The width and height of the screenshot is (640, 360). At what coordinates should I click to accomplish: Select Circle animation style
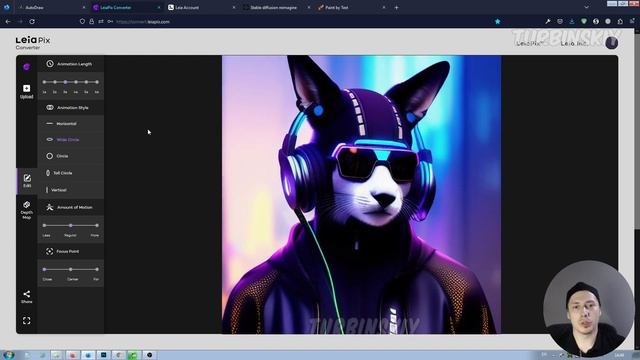[71, 156]
